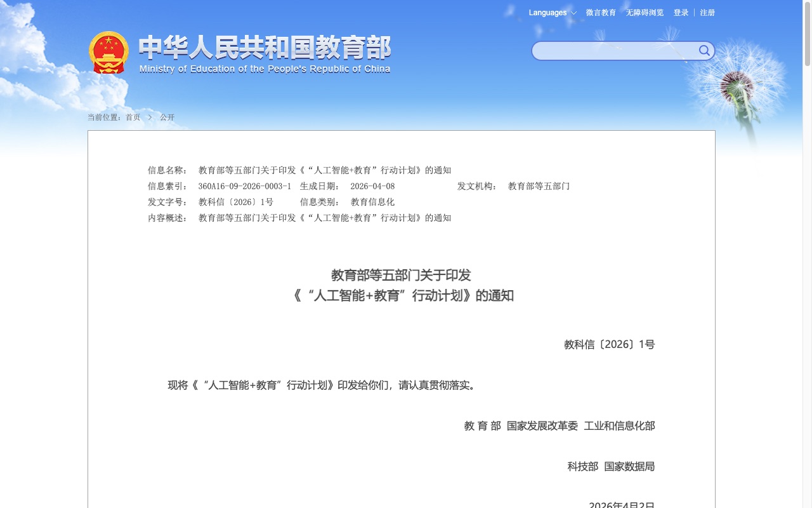Screen dimensions: 812x508
Task: Click the 信息名称 title value text
Action: point(324,170)
